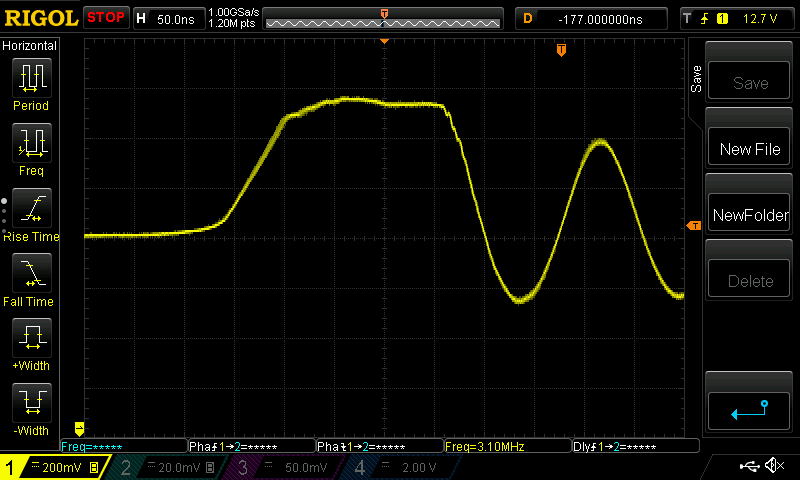Viewport: 800px width, 480px height.
Task: Toggle channel 1 at 200mV
Action: tap(55, 467)
